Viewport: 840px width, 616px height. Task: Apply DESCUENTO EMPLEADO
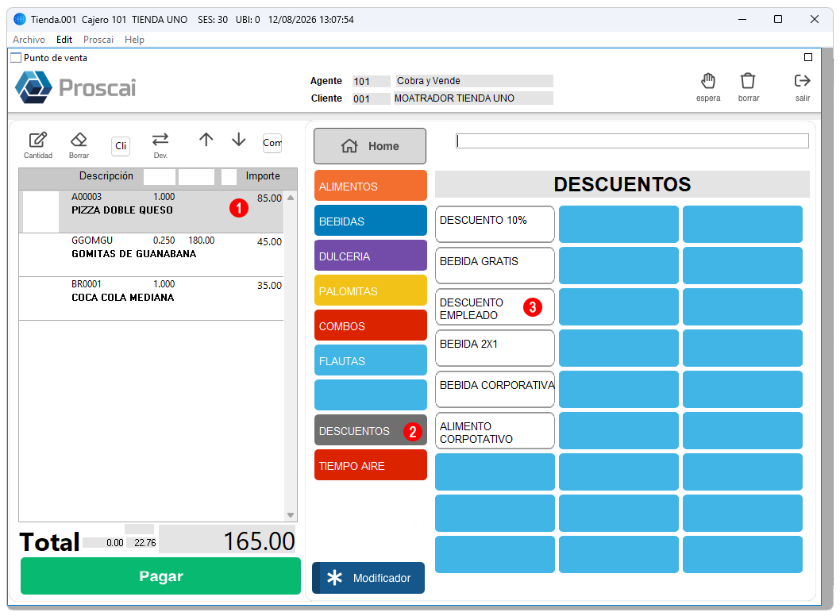[x=495, y=306]
